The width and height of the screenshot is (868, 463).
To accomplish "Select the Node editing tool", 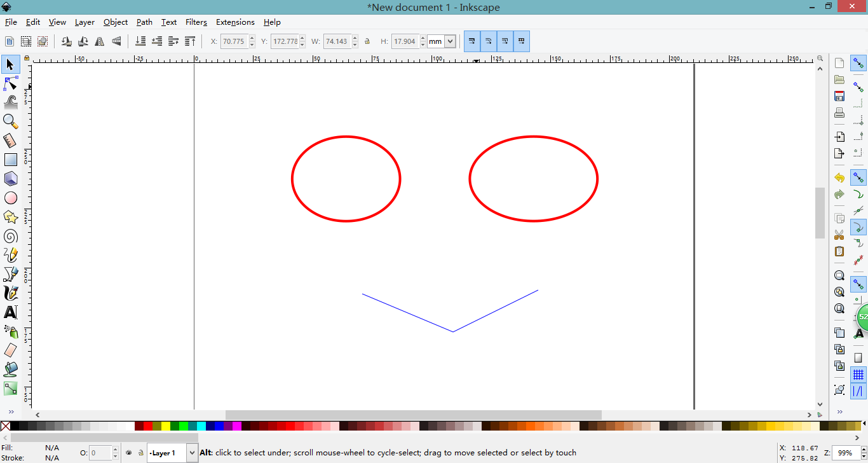I will click(11, 83).
